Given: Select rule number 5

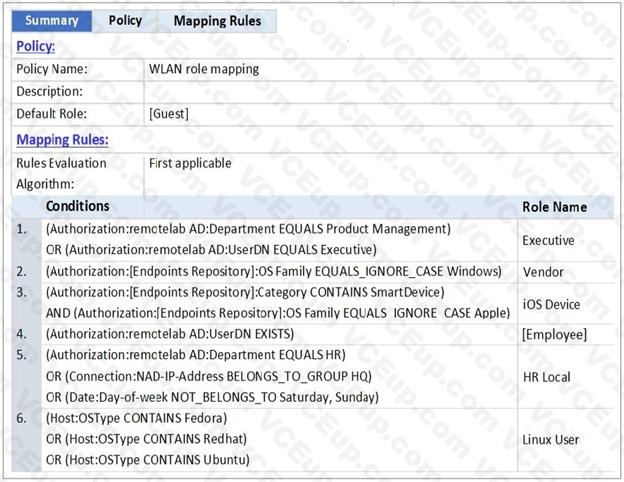Looking at the screenshot, I should tap(22, 355).
